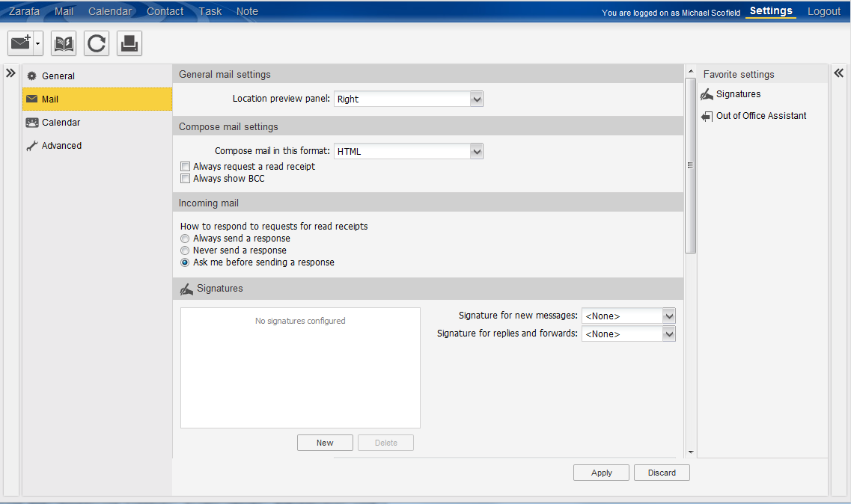Screen dimensions: 851x504
Task: Select Advanced settings category
Action: coord(61,146)
